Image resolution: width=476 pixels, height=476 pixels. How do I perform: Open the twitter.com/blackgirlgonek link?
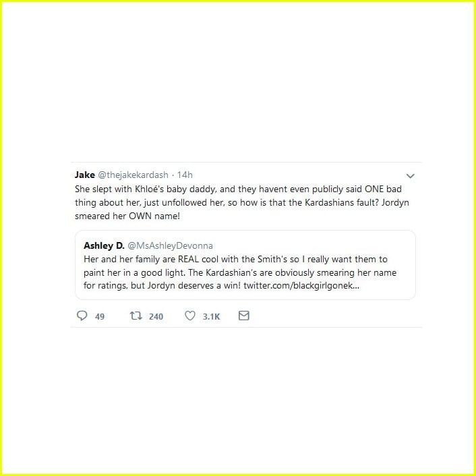(301, 285)
